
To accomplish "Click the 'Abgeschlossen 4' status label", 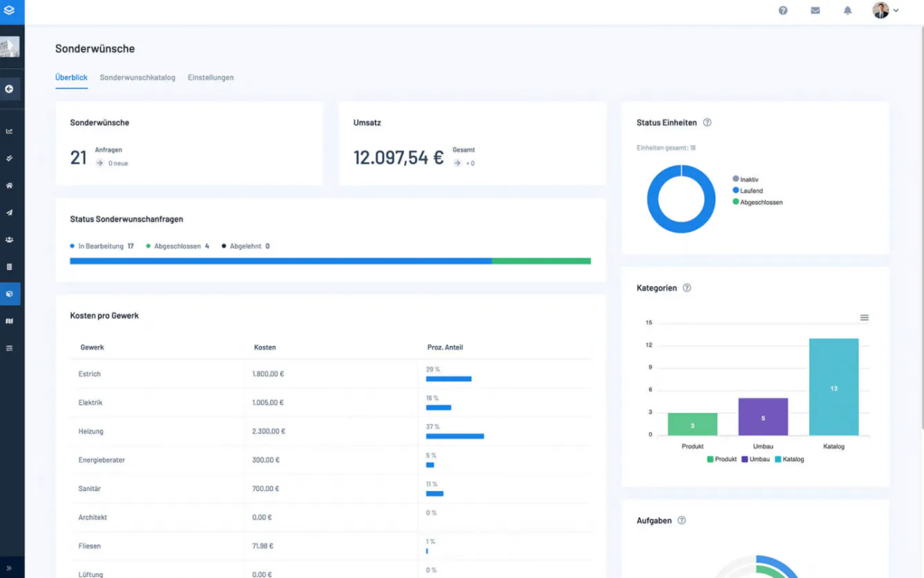I will pos(177,246).
